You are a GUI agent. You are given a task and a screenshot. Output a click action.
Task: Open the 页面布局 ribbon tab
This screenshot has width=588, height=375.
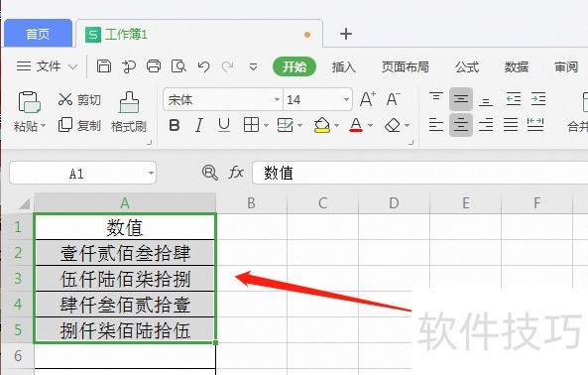[x=406, y=67]
